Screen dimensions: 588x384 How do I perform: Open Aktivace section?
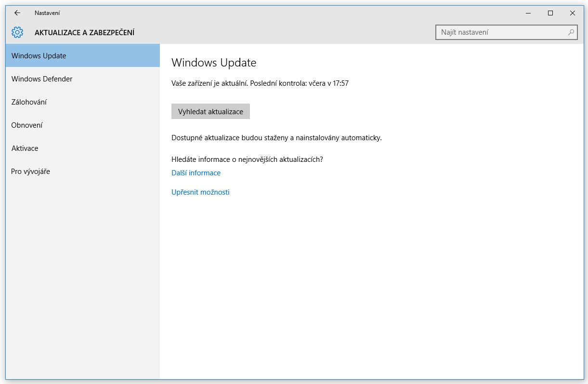[83, 148]
